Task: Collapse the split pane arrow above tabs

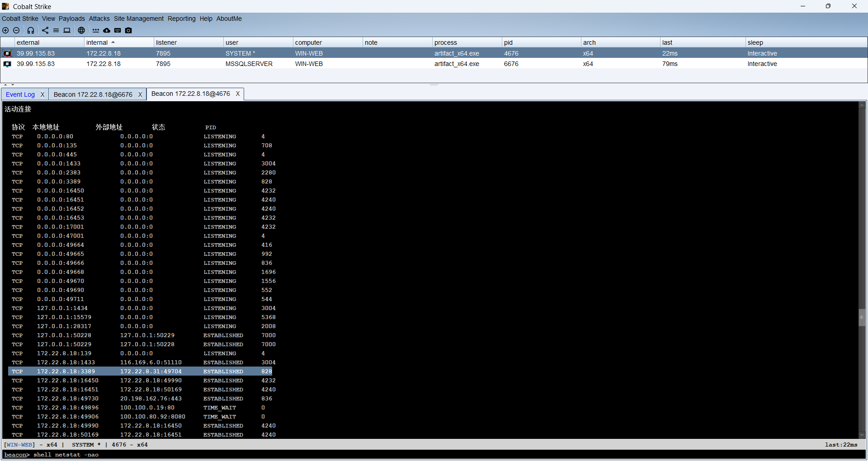Action: coord(5,85)
